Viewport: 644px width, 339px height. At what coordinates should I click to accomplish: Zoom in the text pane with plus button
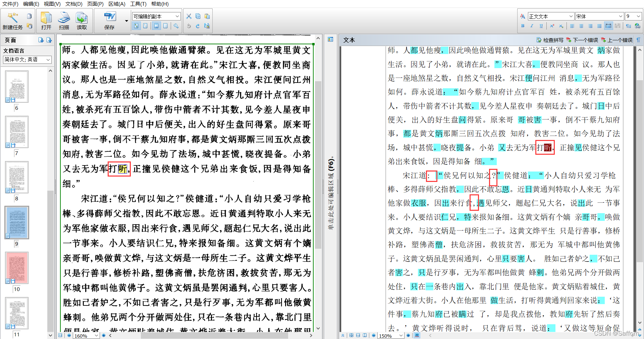(408, 335)
